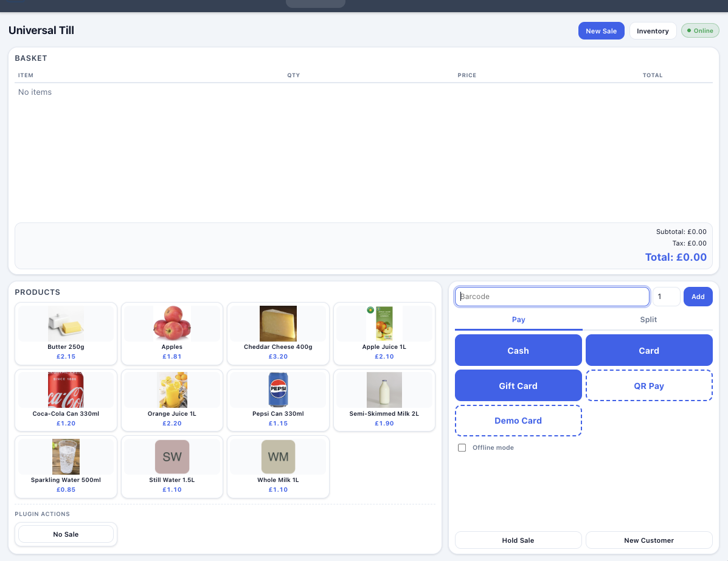Start a New Sale

601,31
